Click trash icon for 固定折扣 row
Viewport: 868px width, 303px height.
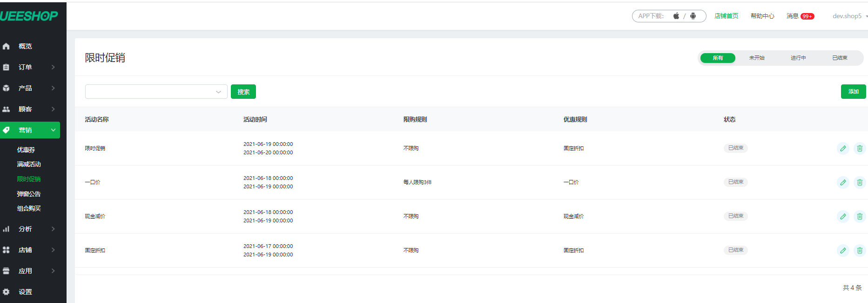pos(860,250)
